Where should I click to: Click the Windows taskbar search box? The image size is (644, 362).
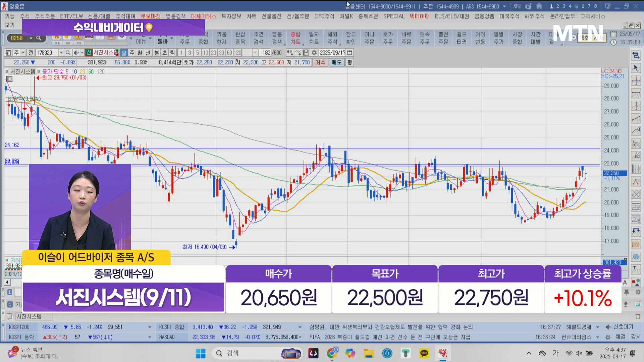point(257,353)
